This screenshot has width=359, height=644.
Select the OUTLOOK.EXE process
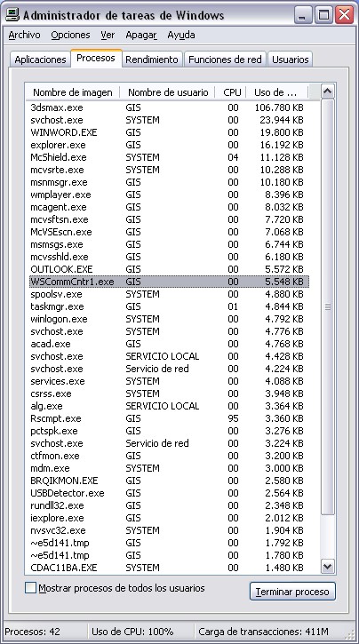pyautogui.click(x=169, y=269)
